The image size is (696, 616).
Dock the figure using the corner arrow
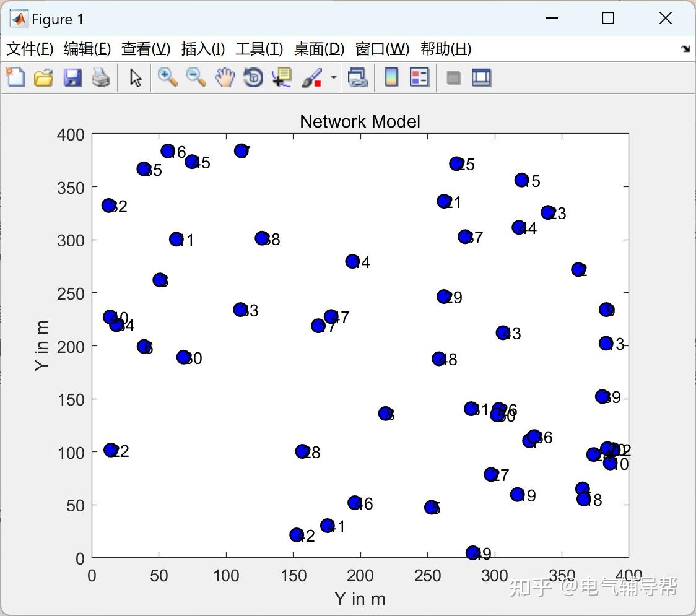click(685, 48)
